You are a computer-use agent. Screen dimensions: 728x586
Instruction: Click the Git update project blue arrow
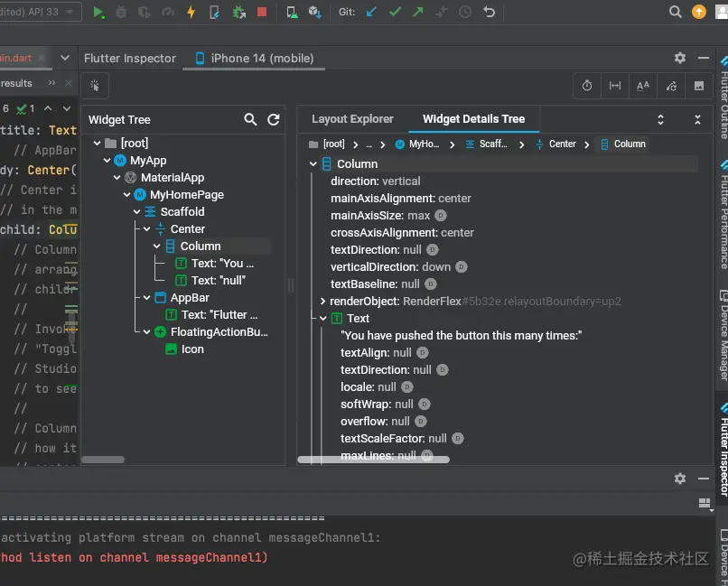click(371, 12)
